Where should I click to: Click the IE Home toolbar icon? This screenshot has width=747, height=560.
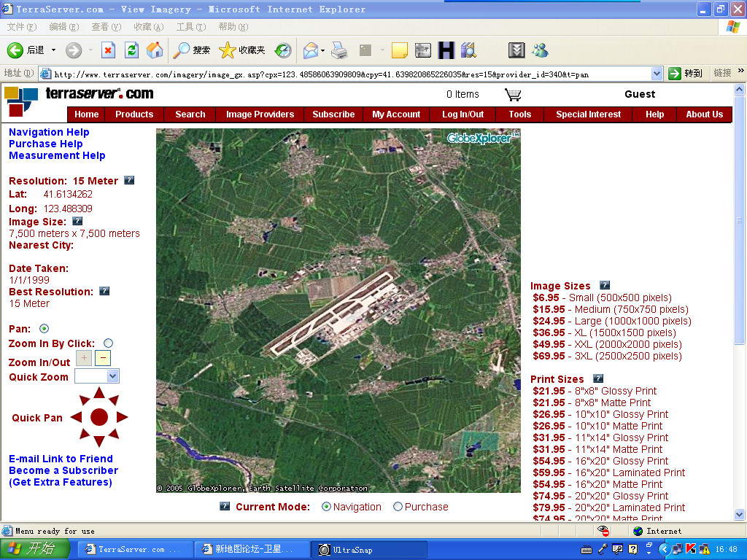point(155,50)
